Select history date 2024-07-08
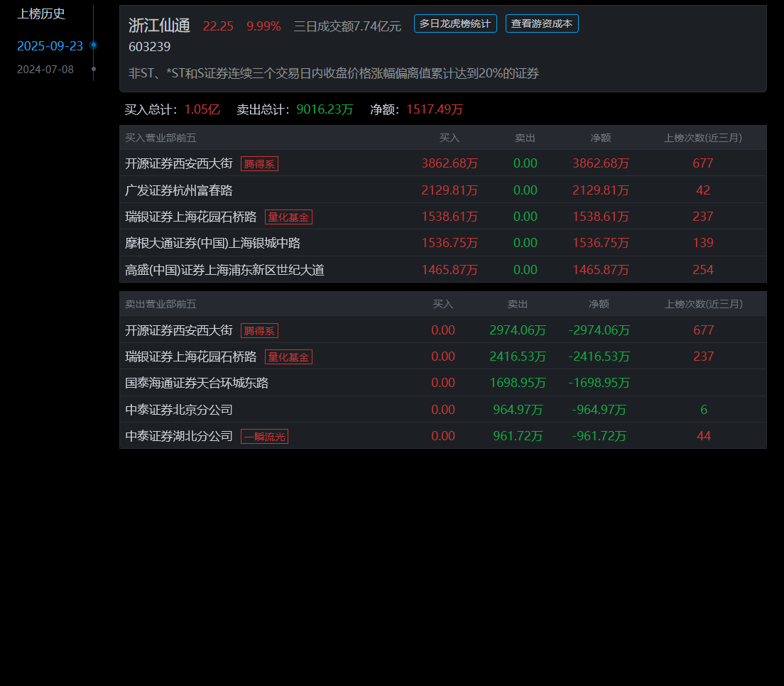Screen dimensions: 784x686 [45, 70]
